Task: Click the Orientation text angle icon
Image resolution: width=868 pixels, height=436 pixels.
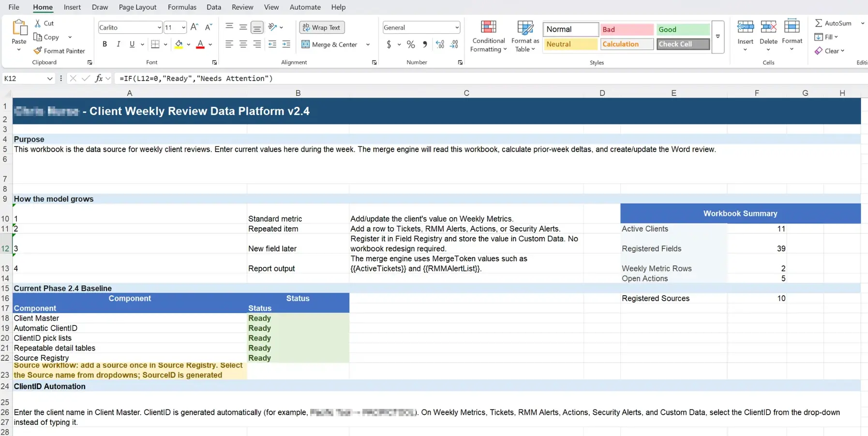Action: 272,27
